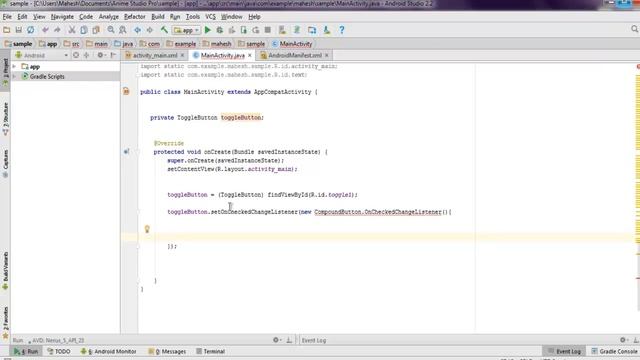Click the Help question mark icon
Viewport: 640px width, 360px height.
[342, 30]
